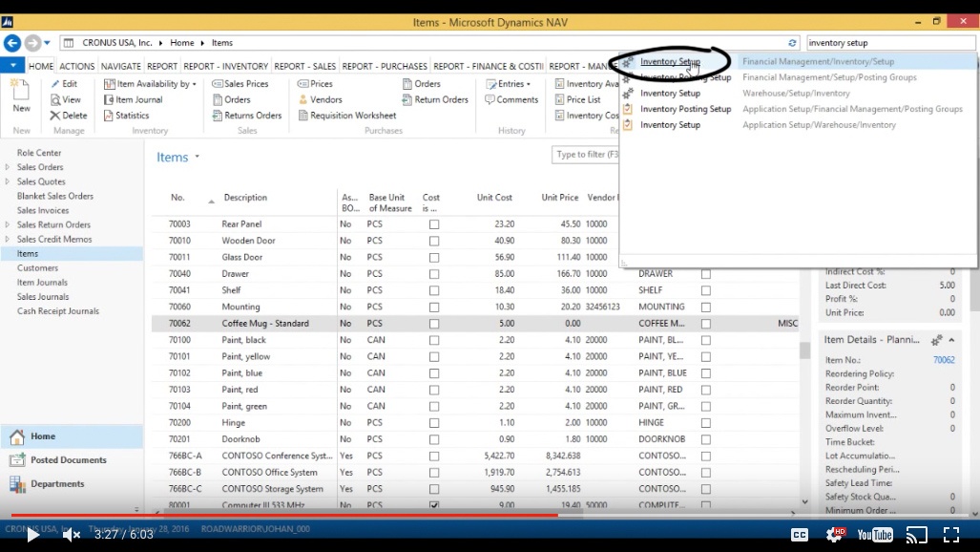Click the navigate back arrow button

pyautogui.click(x=12, y=43)
